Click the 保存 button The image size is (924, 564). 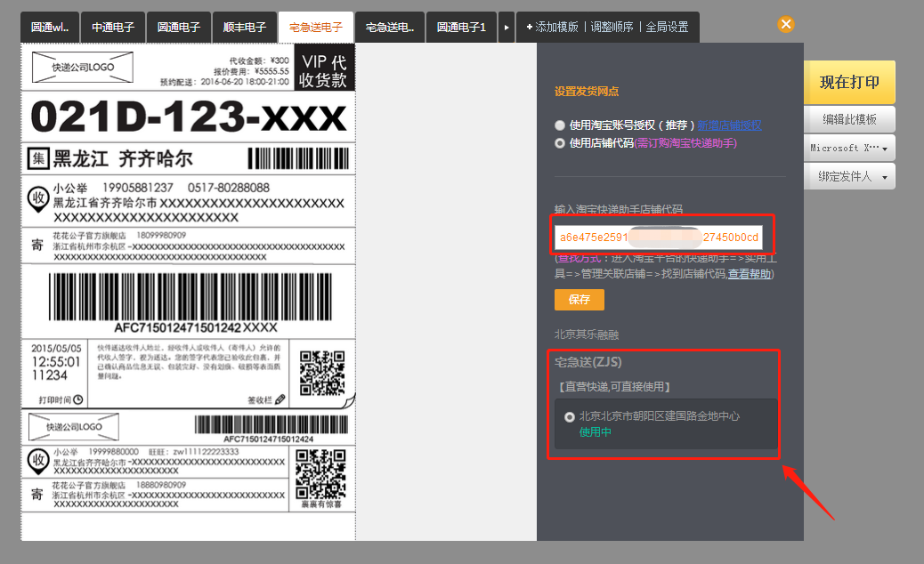coord(580,300)
